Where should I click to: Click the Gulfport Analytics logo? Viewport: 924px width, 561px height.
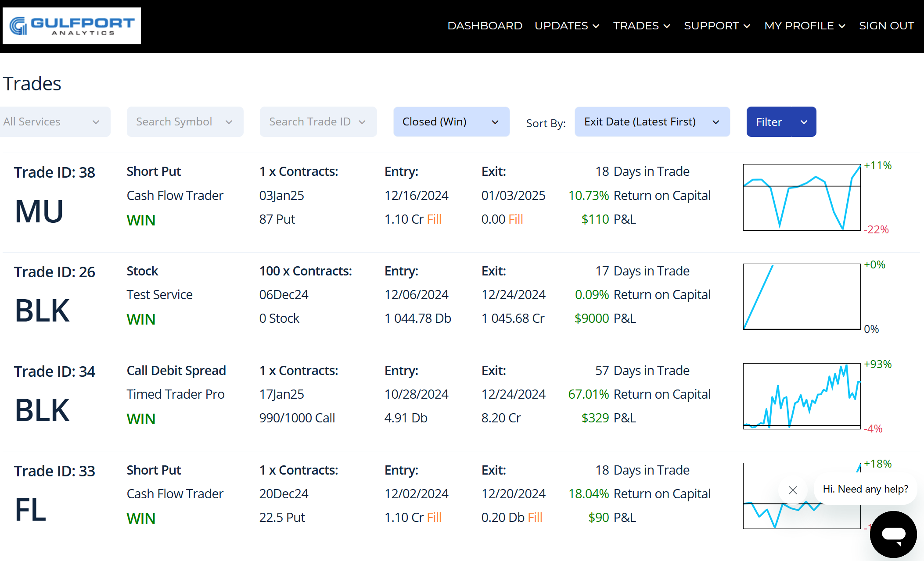(72, 26)
